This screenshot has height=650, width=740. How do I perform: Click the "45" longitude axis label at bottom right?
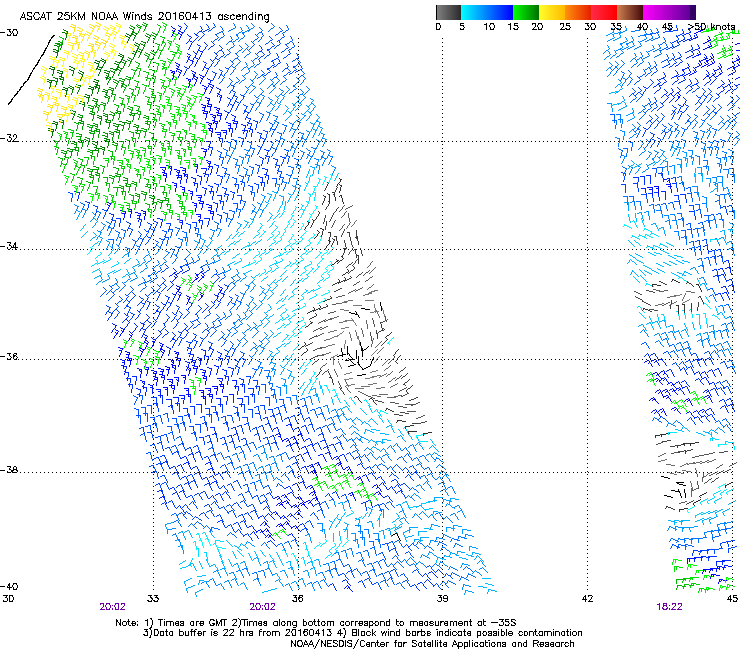point(732,599)
